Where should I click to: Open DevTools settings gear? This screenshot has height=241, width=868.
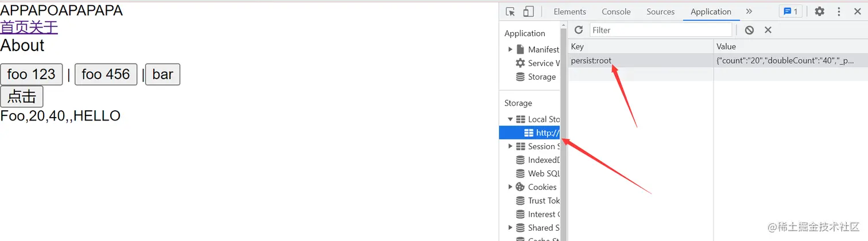point(820,11)
